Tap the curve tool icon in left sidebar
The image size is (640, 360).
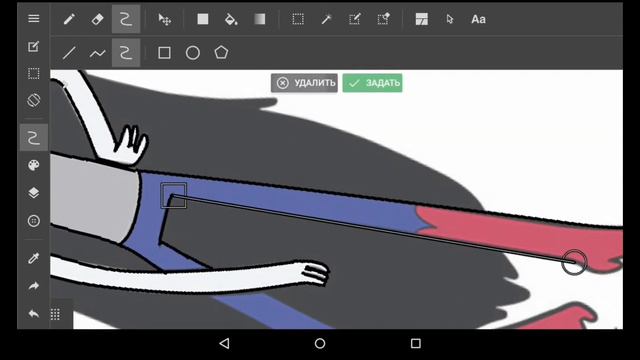click(x=34, y=138)
